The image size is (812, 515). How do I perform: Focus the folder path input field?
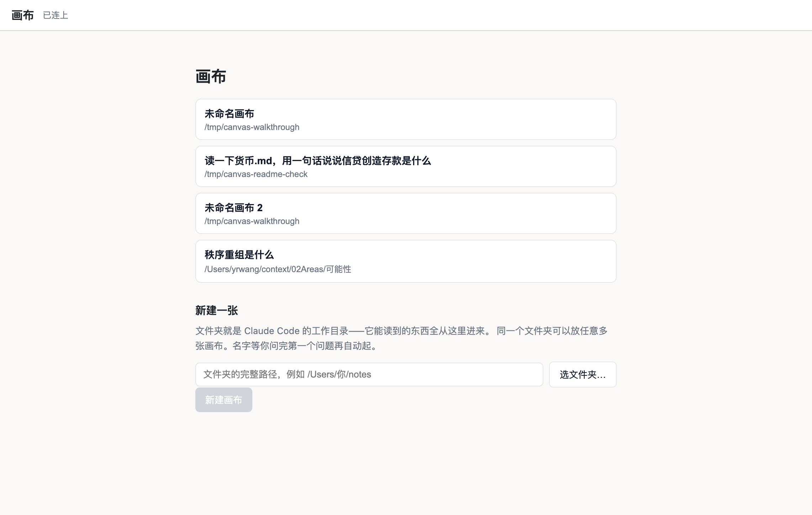click(x=369, y=374)
